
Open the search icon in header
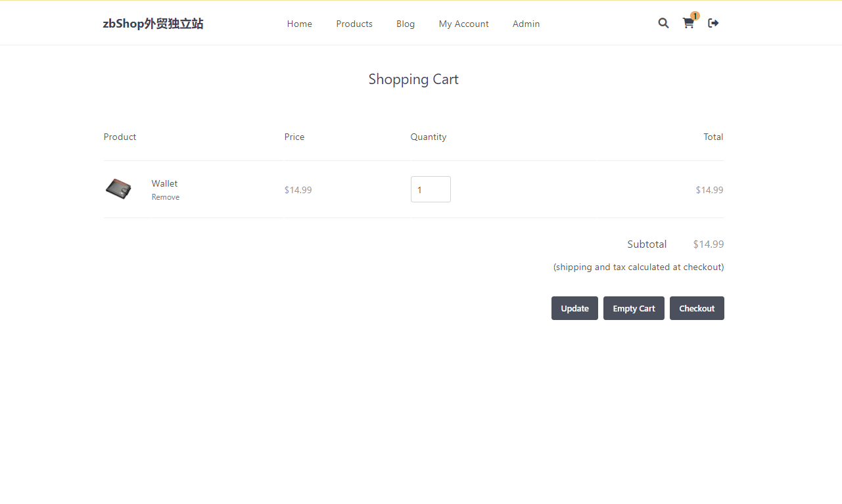[663, 23]
